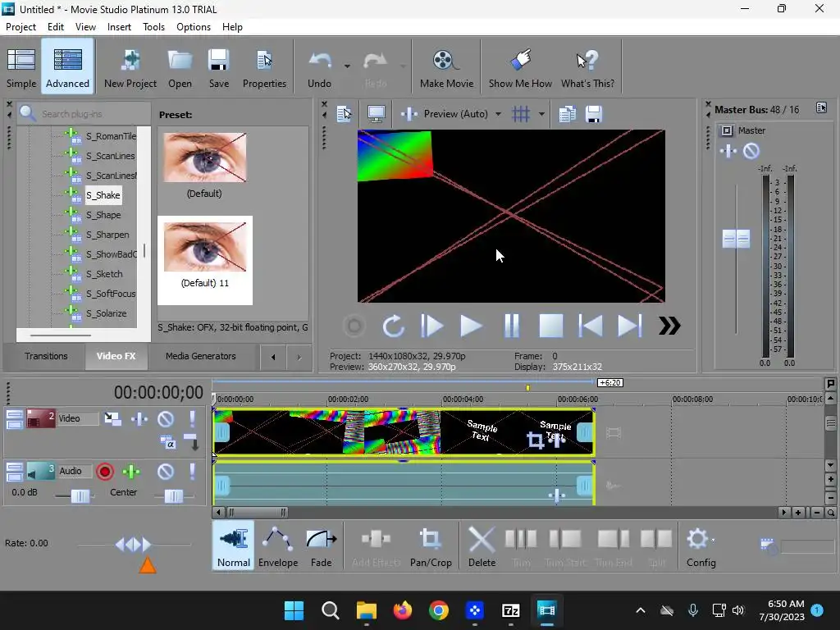Save the current project
Screen dimensions: 840x630
(x=218, y=67)
